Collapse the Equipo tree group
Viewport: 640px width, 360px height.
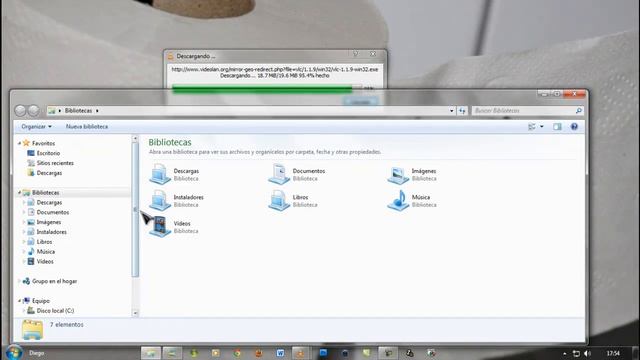(x=19, y=301)
